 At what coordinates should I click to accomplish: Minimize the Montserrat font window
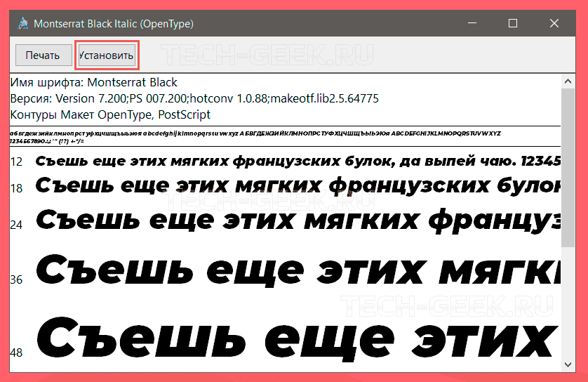472,23
